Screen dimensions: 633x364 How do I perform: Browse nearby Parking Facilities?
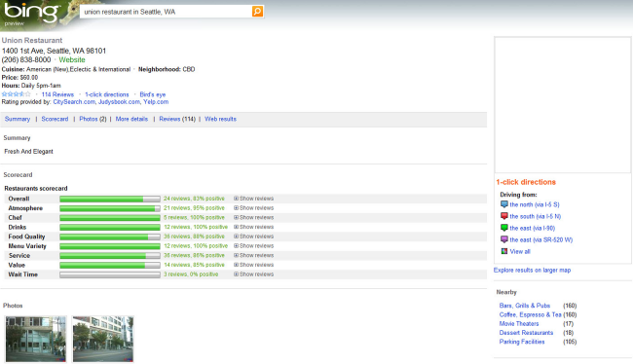(x=522, y=342)
